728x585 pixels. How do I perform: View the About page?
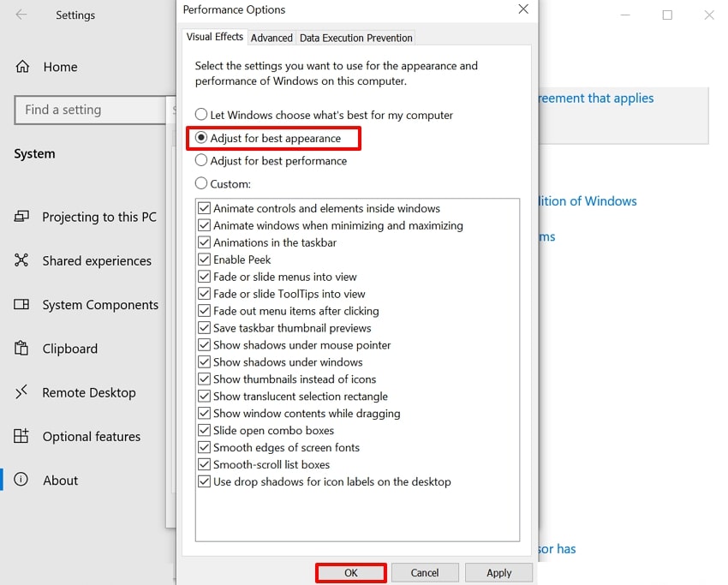(60, 480)
